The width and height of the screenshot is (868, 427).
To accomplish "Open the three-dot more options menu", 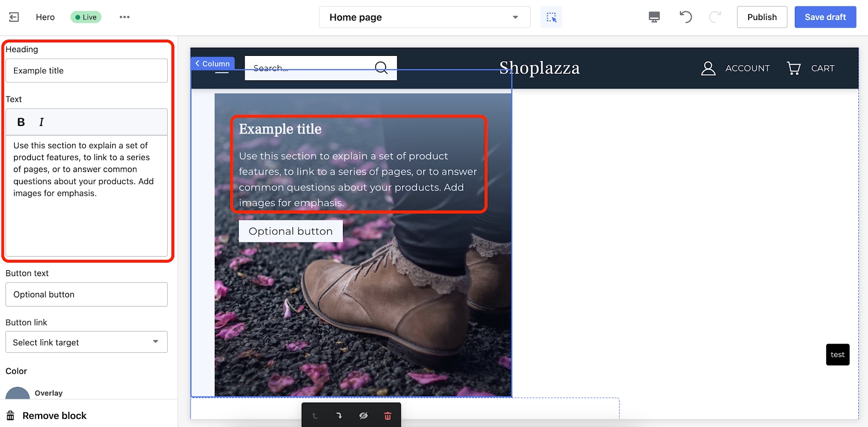I will tap(125, 17).
